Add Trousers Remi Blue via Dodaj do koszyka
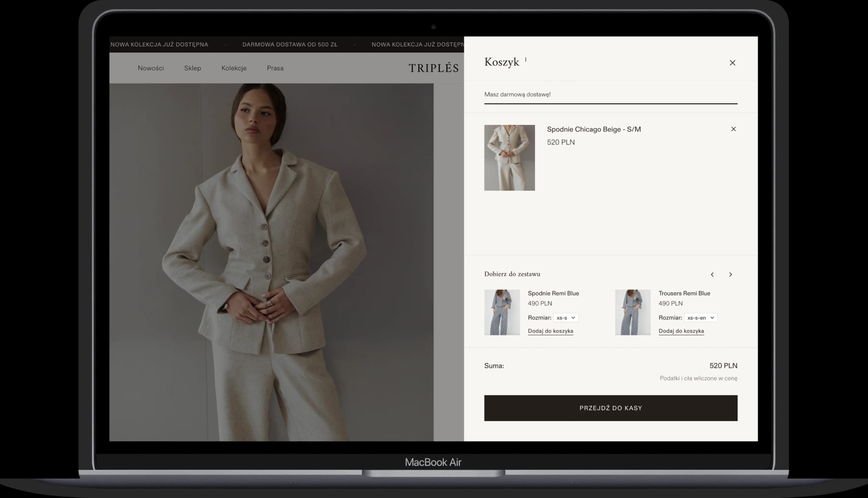 pyautogui.click(x=681, y=331)
